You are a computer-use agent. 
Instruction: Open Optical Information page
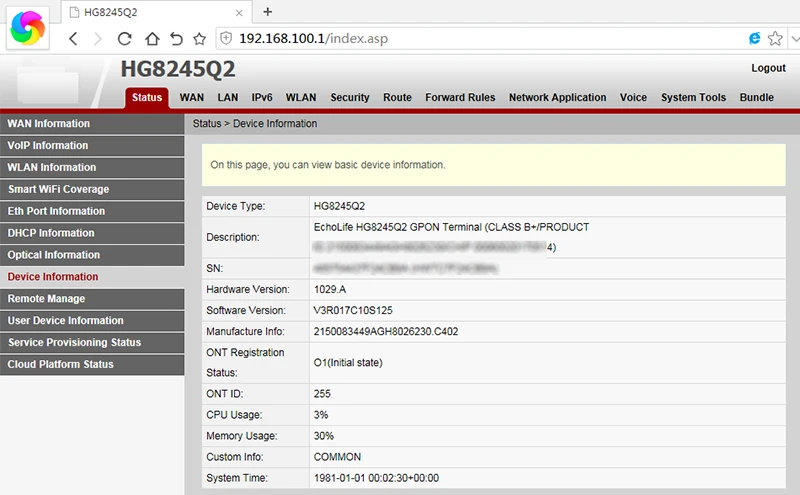[x=92, y=255]
